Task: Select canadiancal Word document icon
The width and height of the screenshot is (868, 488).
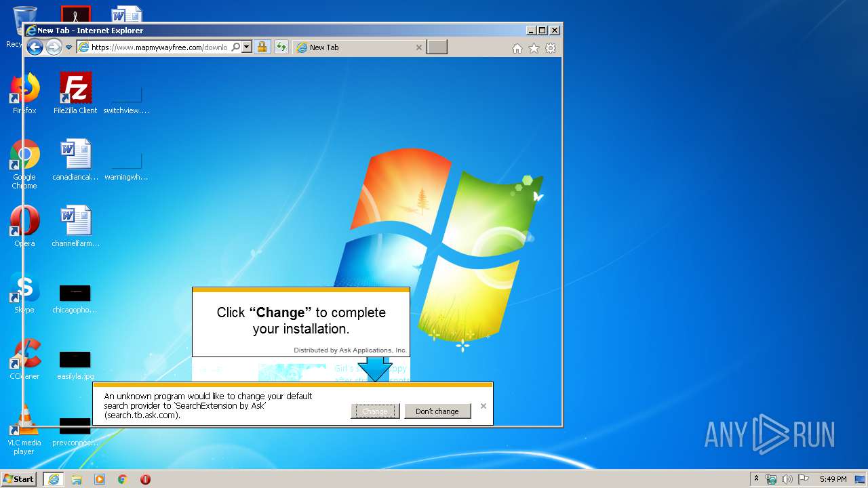Action: coord(75,161)
